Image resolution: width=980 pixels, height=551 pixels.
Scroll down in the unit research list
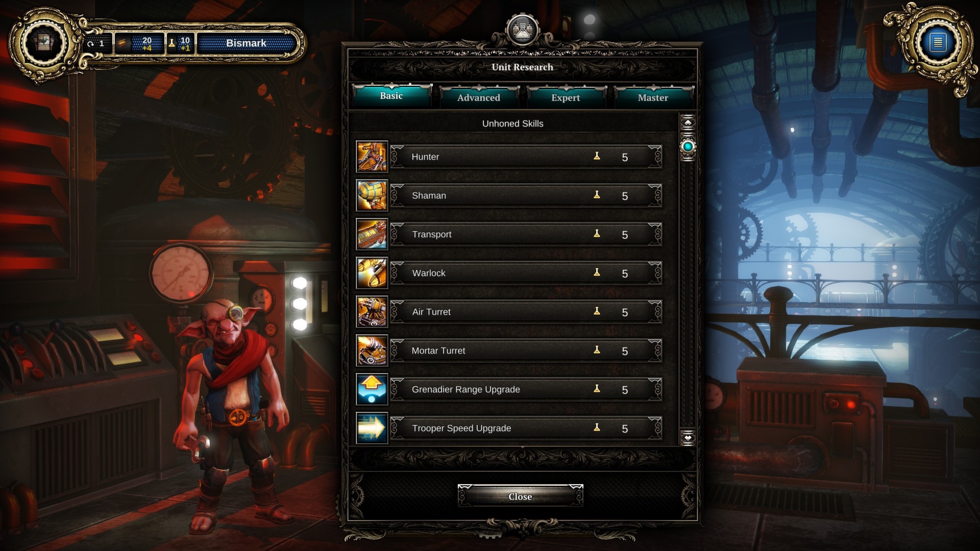click(688, 439)
